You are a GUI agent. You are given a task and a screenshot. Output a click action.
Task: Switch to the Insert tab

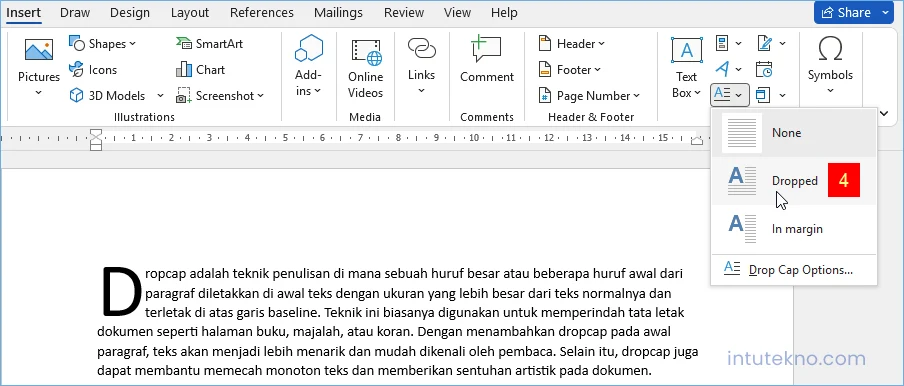pos(24,13)
